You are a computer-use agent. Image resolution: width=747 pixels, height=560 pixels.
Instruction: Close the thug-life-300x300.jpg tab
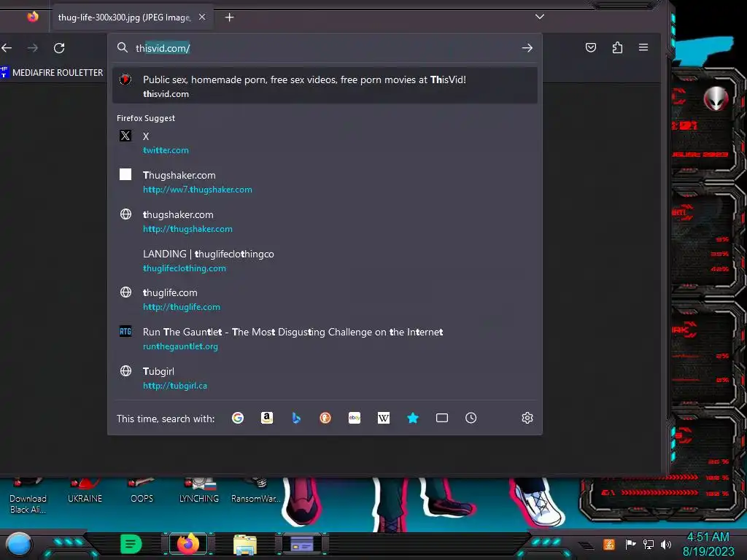click(202, 17)
